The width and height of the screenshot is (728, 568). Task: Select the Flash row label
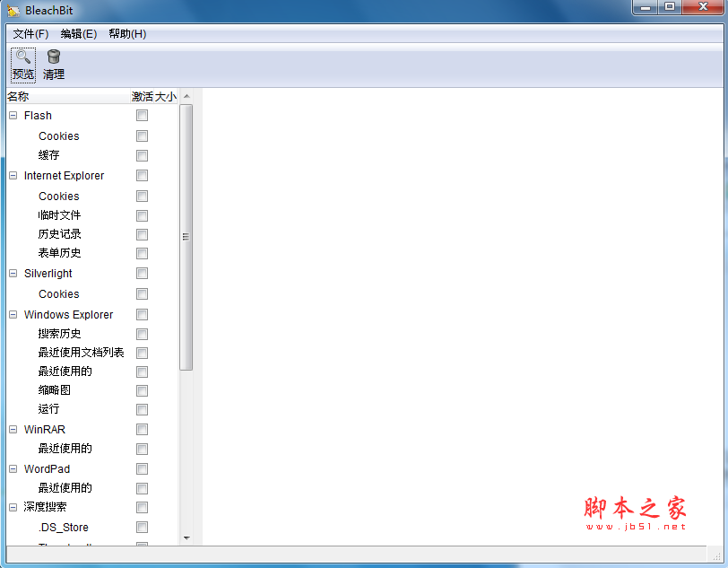pyautogui.click(x=38, y=115)
